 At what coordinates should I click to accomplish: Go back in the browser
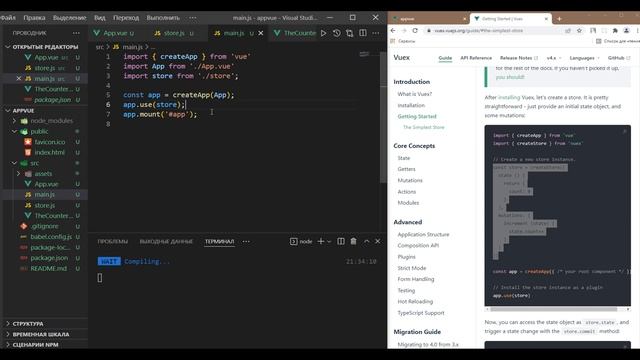click(393, 31)
